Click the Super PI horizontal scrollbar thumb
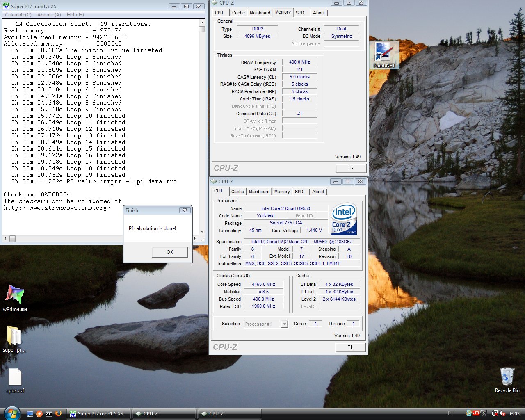The image size is (525, 420). [x=12, y=238]
